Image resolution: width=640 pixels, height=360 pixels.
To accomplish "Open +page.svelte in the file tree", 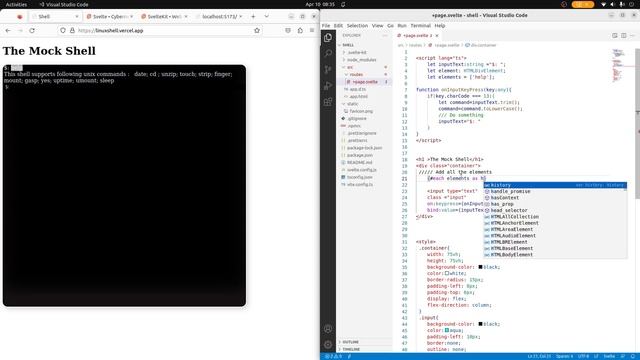I will coord(364,82).
